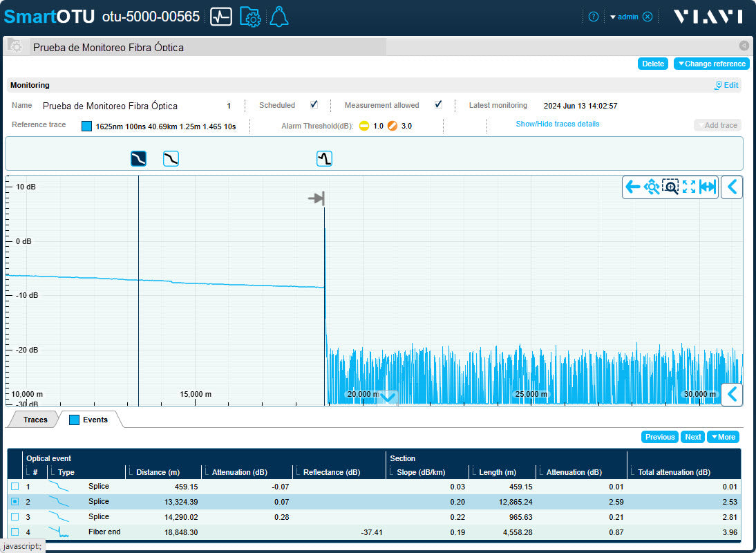
Task: Click the Previous button
Action: tap(659, 437)
